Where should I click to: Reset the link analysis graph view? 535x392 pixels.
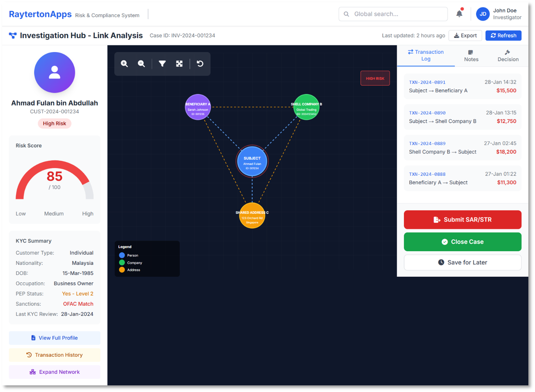(200, 64)
